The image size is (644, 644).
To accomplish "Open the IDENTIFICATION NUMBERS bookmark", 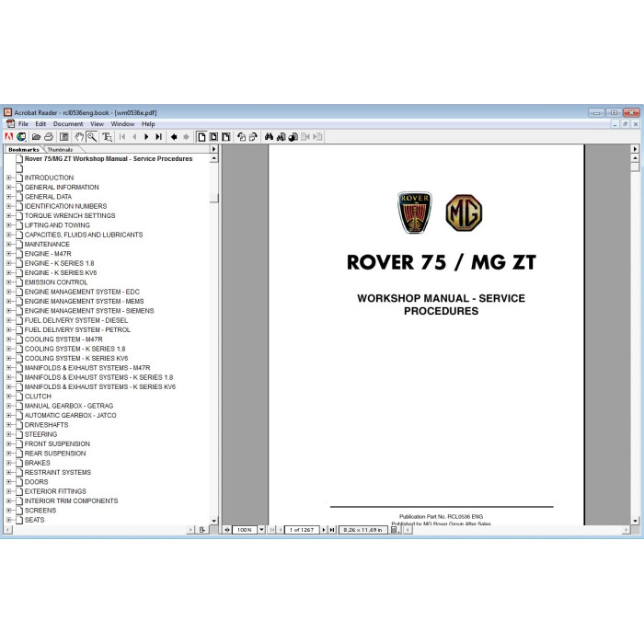I will pos(65,206).
